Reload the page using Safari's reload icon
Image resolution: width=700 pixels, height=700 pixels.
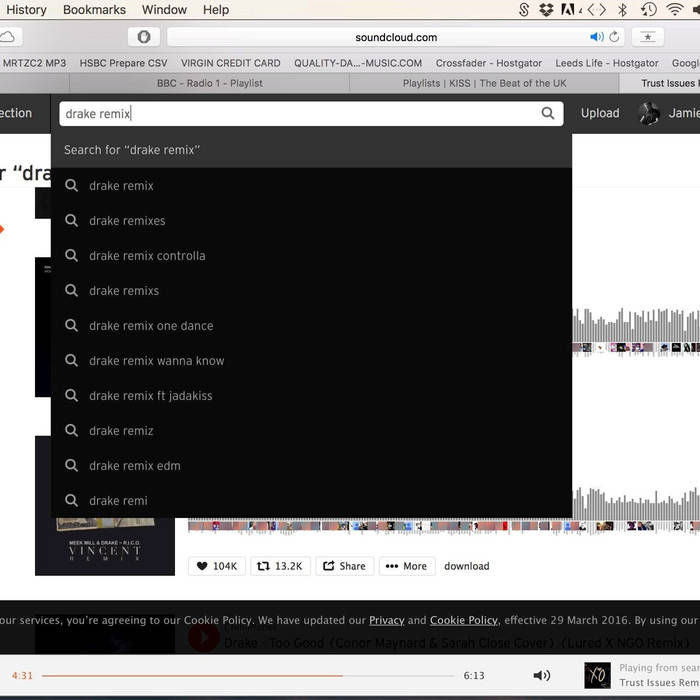(614, 37)
